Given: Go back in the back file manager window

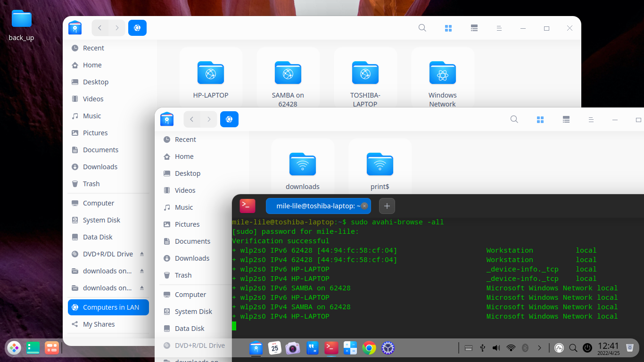Looking at the screenshot, I should point(100,28).
